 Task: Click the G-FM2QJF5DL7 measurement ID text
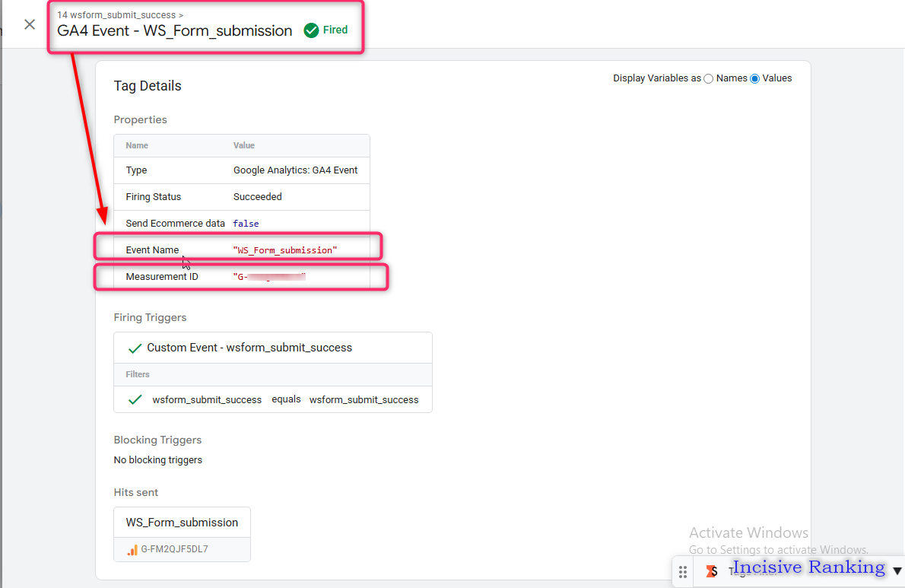pos(174,549)
